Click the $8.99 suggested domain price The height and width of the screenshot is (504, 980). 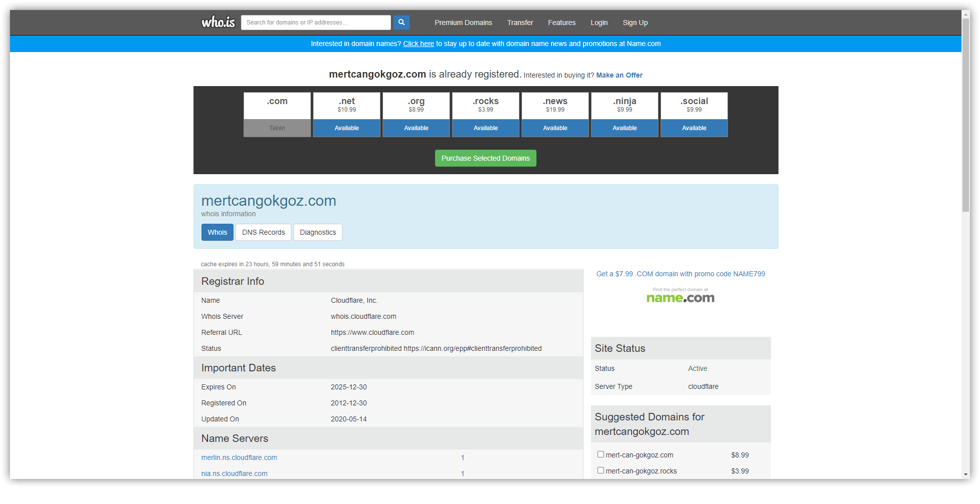click(x=740, y=455)
